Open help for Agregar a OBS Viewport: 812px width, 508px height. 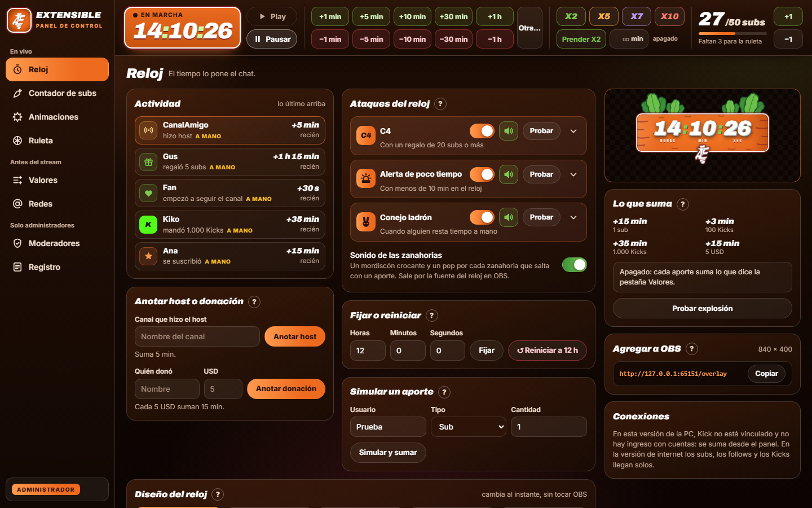(x=692, y=349)
